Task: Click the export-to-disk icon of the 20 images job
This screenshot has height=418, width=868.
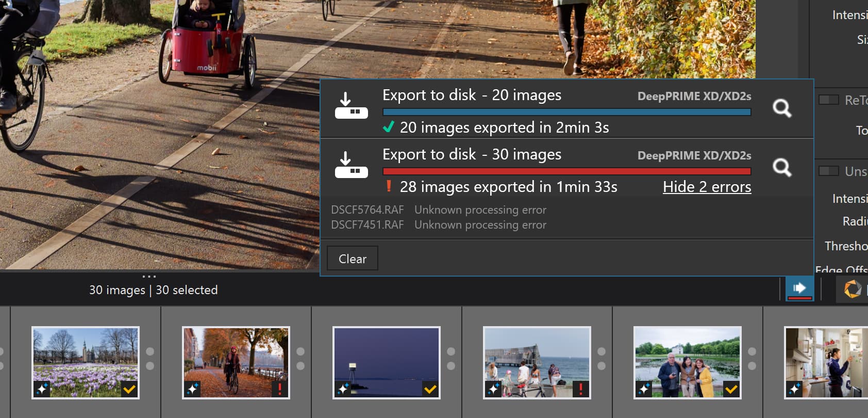Action: (351, 106)
